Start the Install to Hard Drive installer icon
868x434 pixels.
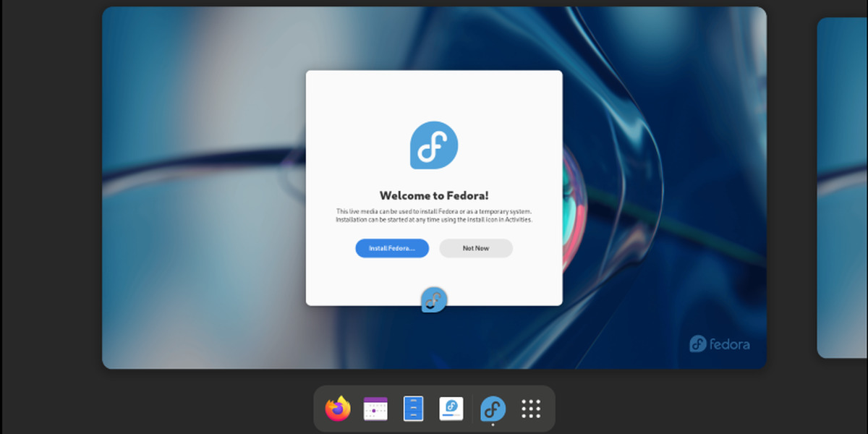click(451, 409)
